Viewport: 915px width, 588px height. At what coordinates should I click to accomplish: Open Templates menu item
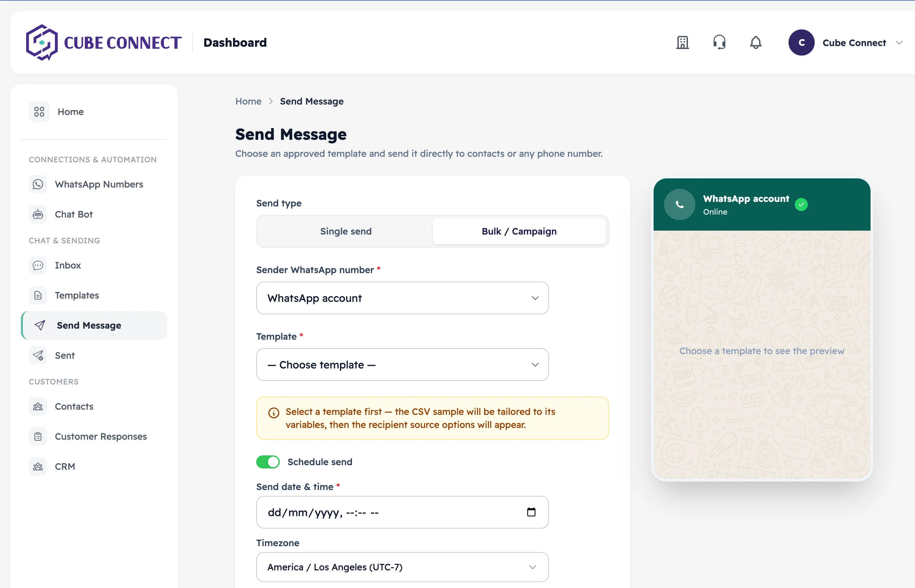click(94, 296)
